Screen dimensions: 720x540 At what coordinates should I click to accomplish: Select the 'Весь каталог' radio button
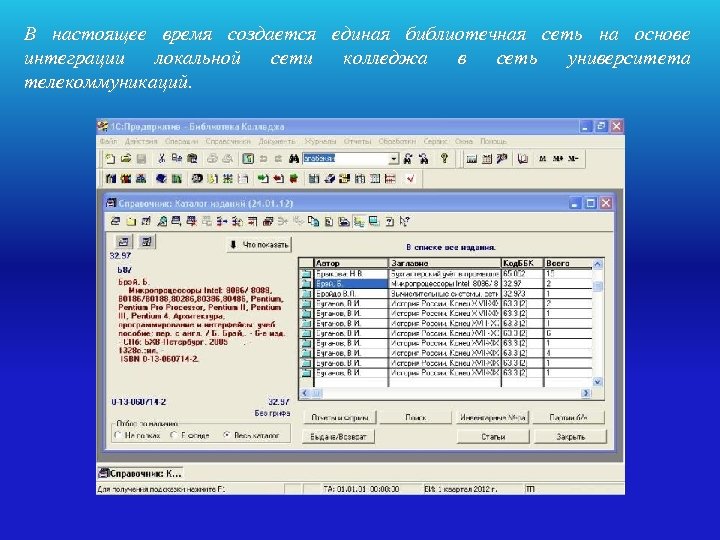tap(226, 435)
